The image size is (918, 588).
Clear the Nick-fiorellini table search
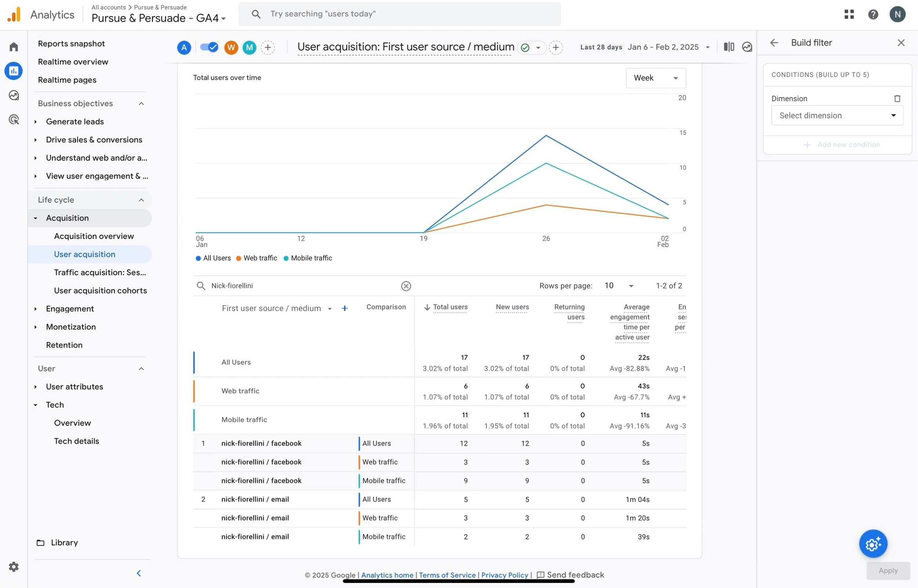click(x=406, y=286)
